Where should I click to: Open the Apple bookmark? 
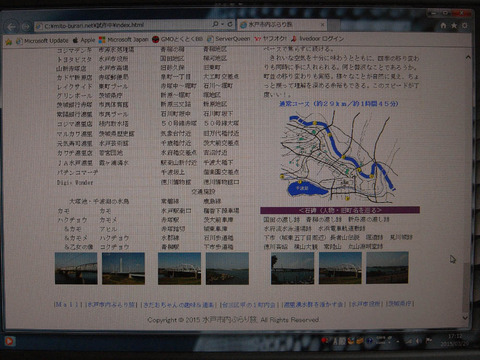[84, 40]
